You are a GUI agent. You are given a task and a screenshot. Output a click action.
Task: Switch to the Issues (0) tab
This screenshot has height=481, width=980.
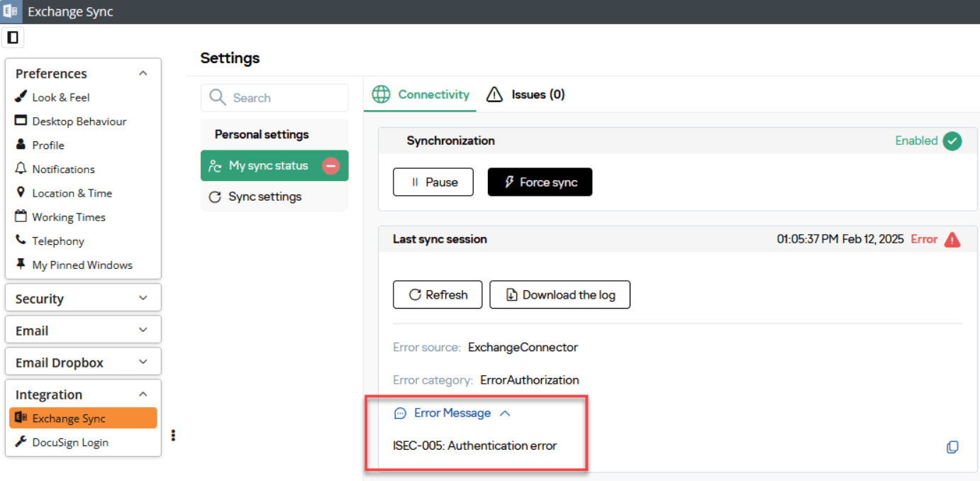pos(525,94)
